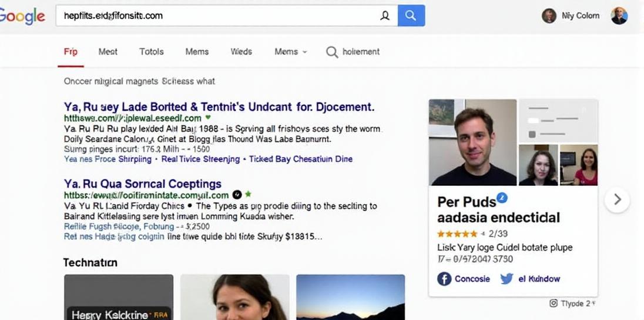Click the Technaticn section heading
Image resolution: width=644 pixels, height=320 pixels.
90,262
